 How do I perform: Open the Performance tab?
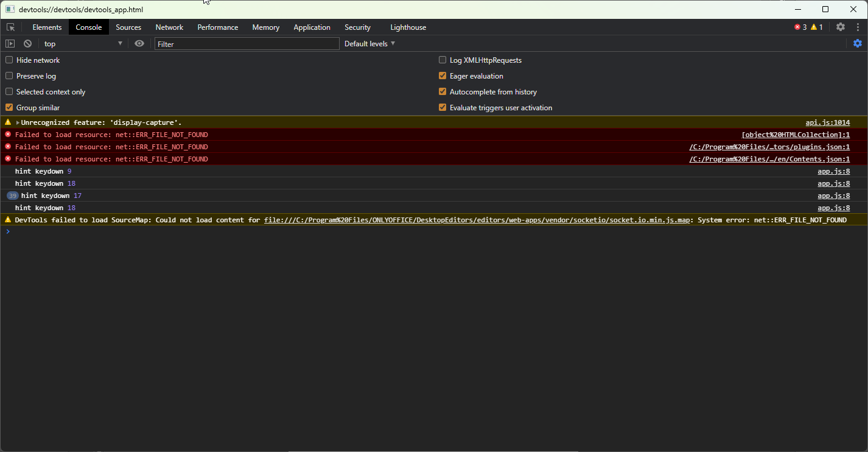[218, 27]
